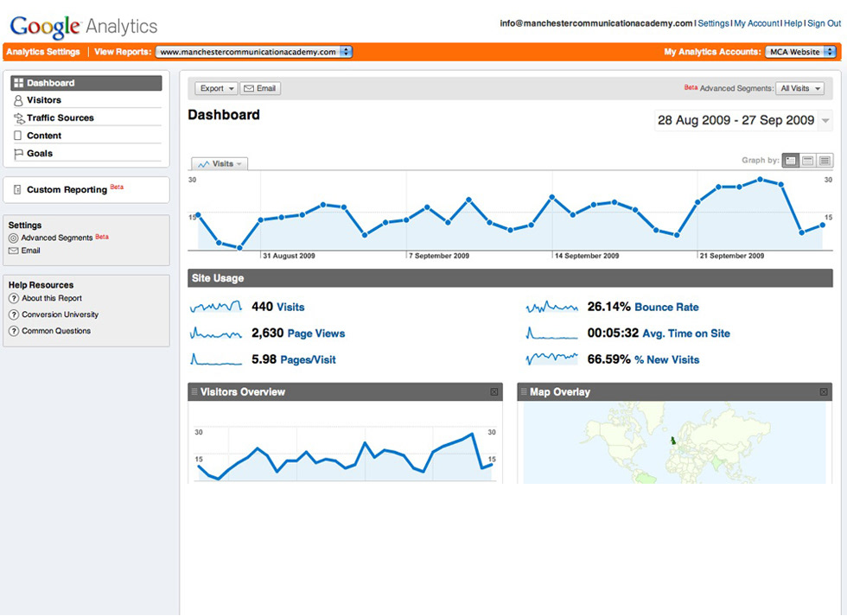The height and width of the screenshot is (616, 847).
Task: Open the Visitors report section
Action: tap(44, 100)
